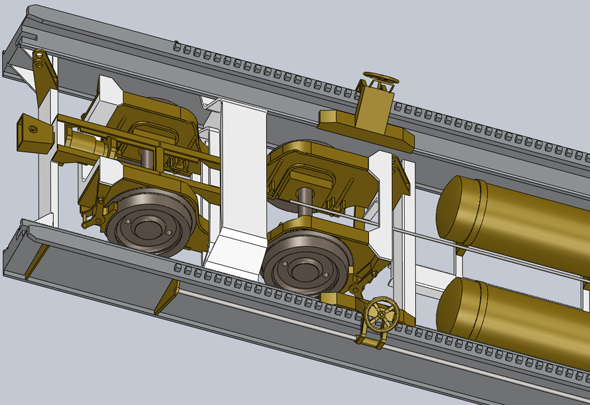The width and height of the screenshot is (590, 405).
Task: Select the left bogie wheel
Action: pos(150,221)
